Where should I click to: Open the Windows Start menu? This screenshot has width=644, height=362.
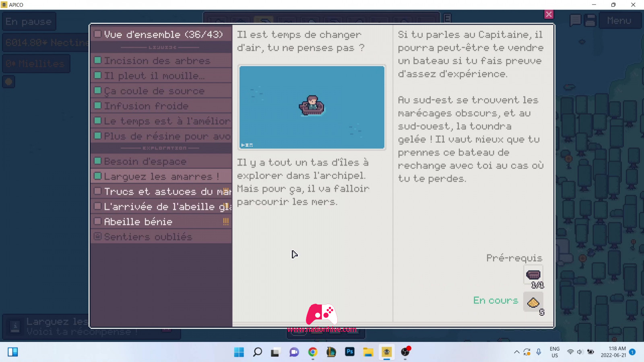pyautogui.click(x=239, y=352)
